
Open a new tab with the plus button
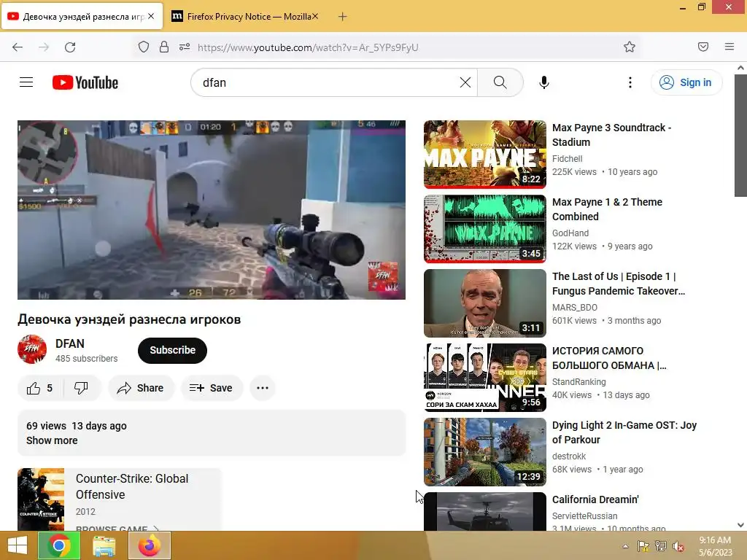coord(342,17)
